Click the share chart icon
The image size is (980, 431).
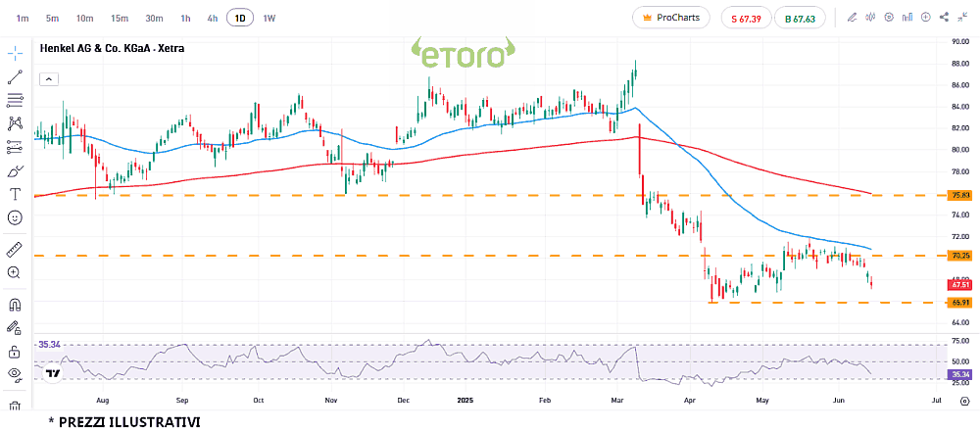944,17
